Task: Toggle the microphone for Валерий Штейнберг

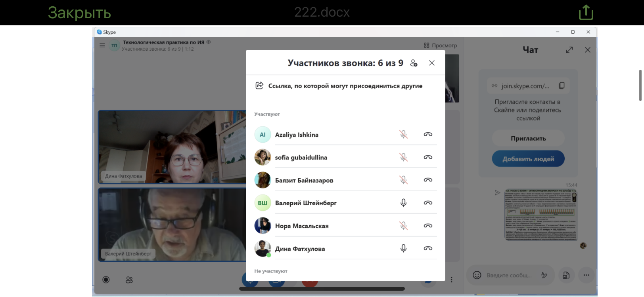Action: pyautogui.click(x=403, y=203)
